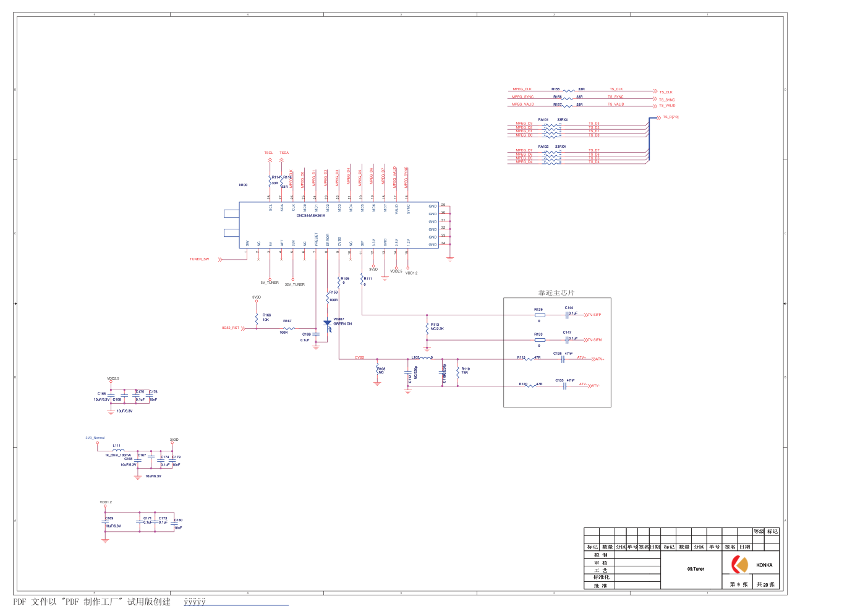868x614 pixels.
Task: Select resistor R155 zigzag symbol
Action: (x=569, y=92)
